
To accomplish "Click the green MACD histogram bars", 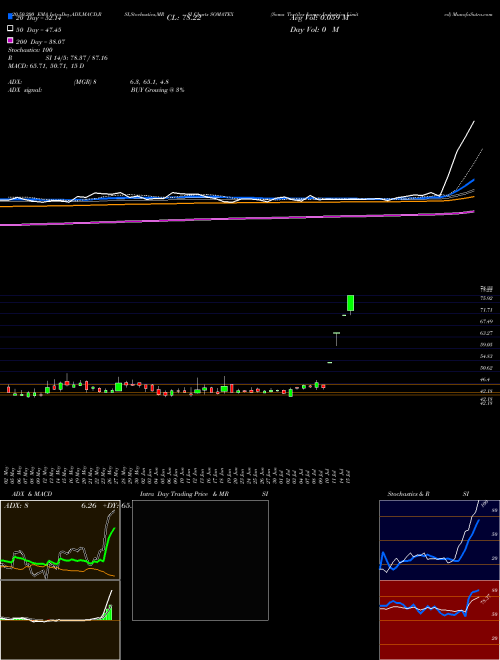I will tap(108, 612).
